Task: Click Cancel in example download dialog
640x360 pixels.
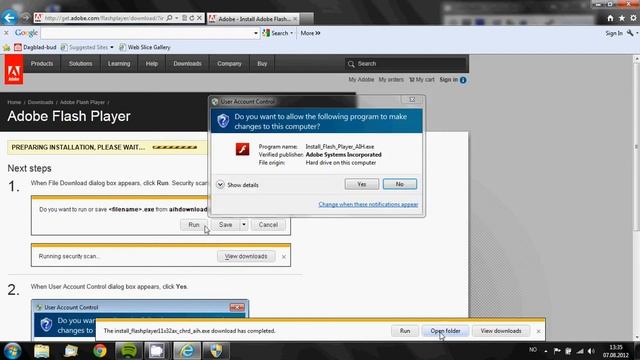Action: pos(268,225)
